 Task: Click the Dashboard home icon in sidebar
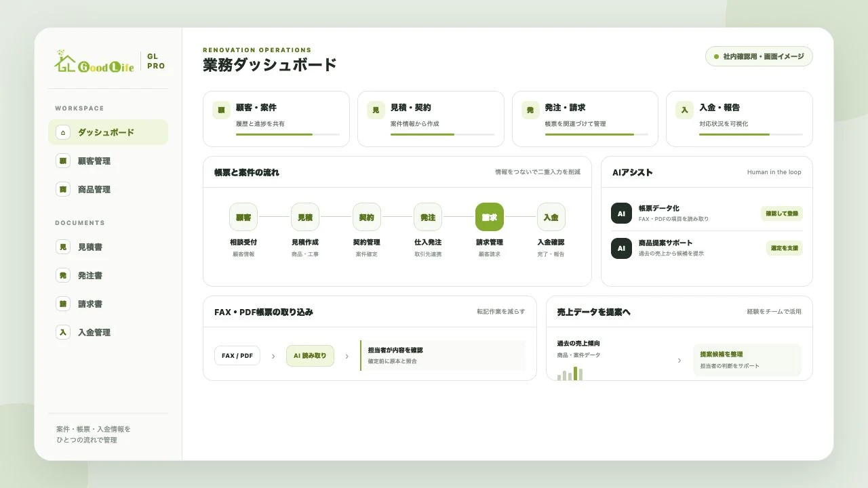[x=63, y=132]
